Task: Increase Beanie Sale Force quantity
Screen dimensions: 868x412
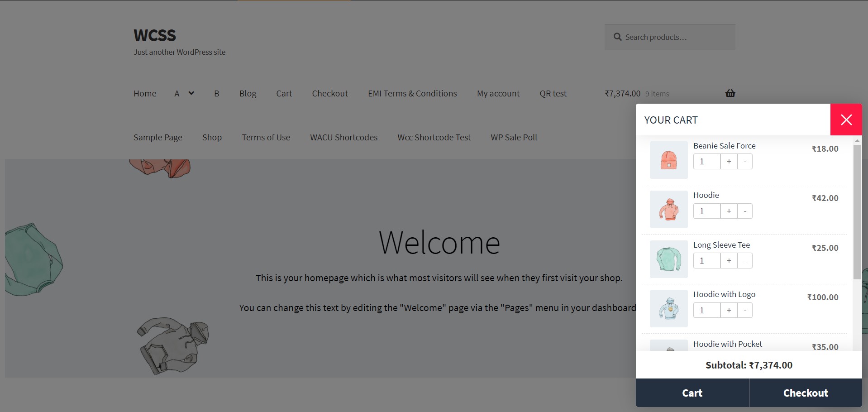Action: tap(729, 161)
